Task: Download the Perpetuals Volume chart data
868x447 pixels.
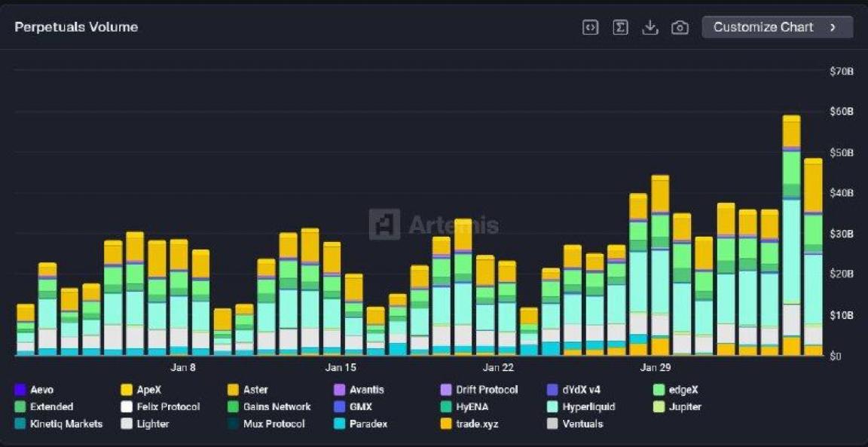Action: 649,27
